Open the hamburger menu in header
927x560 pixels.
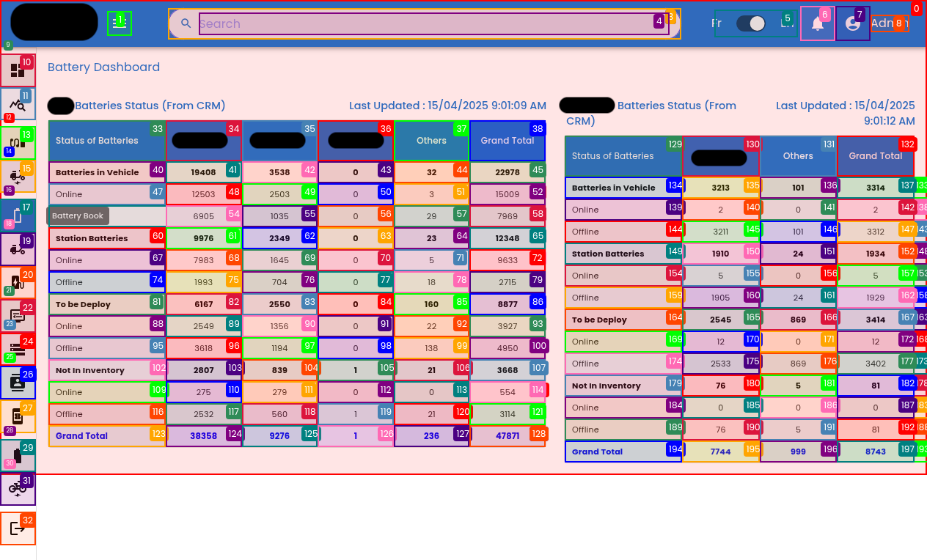pyautogui.click(x=119, y=23)
